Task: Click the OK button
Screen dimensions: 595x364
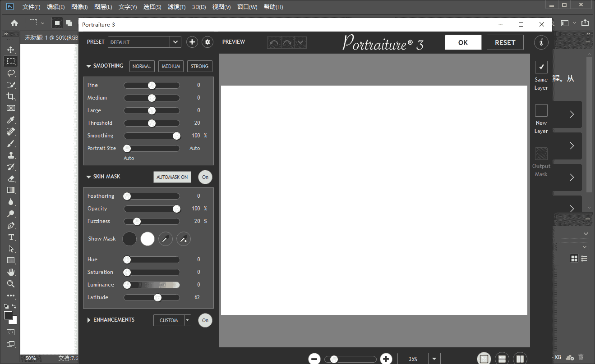Action: tap(463, 42)
